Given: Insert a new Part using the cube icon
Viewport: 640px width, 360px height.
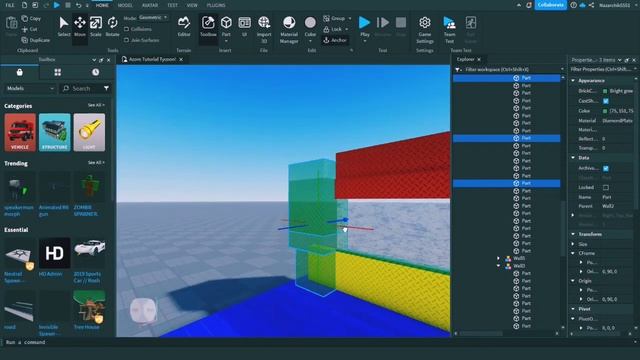Looking at the screenshot, I should pos(226,22).
